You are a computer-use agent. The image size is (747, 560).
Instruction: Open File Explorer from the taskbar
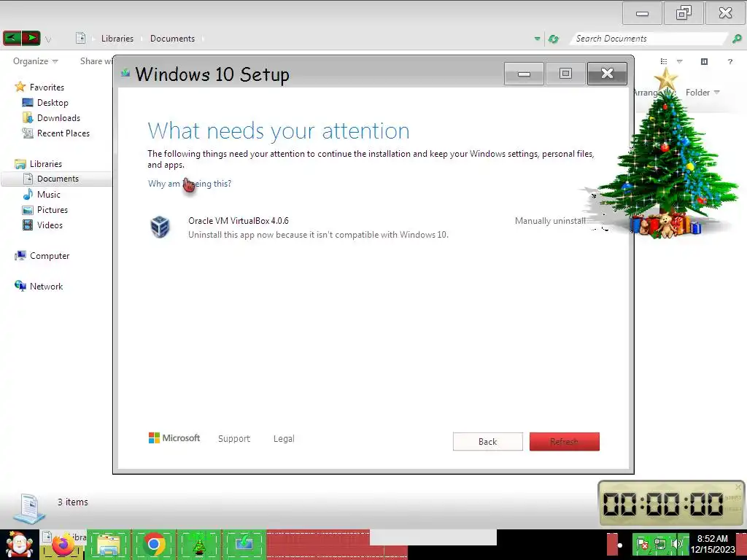pyautogui.click(x=108, y=545)
